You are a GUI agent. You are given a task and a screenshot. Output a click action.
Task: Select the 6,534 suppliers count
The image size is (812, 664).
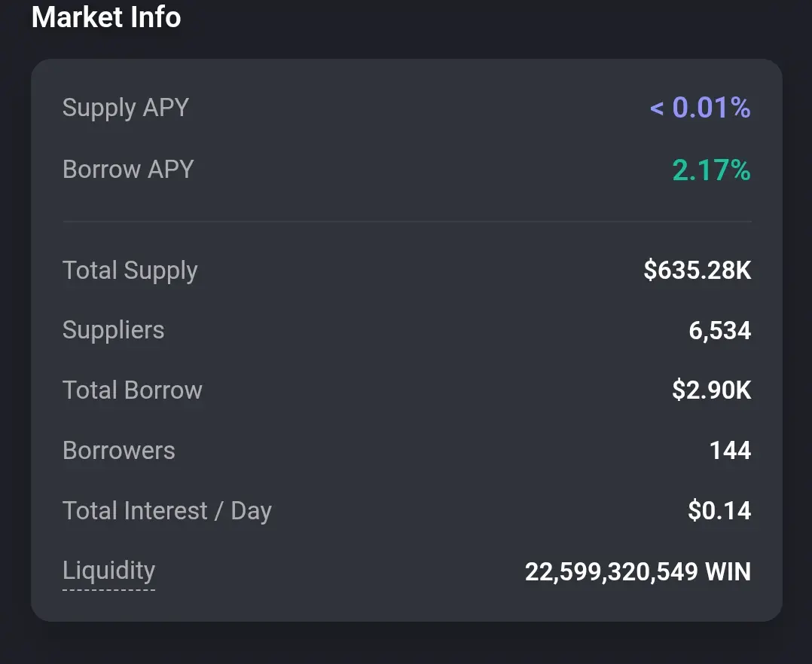pos(719,330)
